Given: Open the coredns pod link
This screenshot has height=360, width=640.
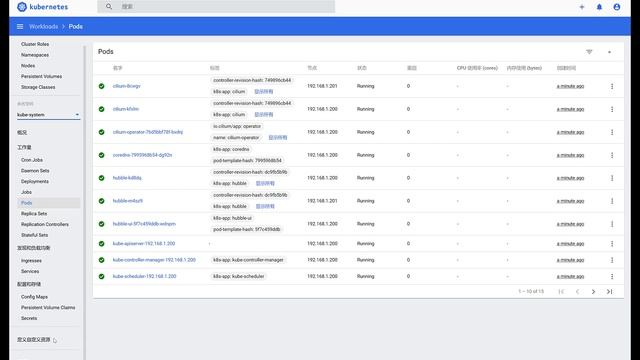Looking at the screenshot, I should 142,155.
